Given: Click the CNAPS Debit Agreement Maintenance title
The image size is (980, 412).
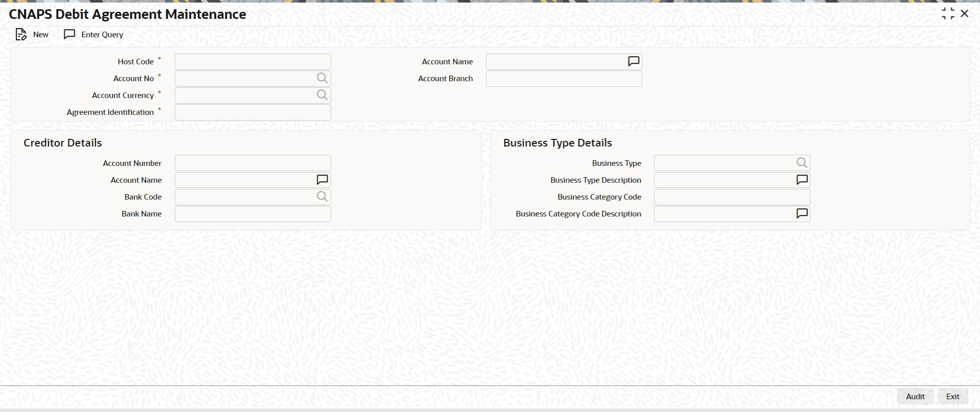Looking at the screenshot, I should [128, 14].
